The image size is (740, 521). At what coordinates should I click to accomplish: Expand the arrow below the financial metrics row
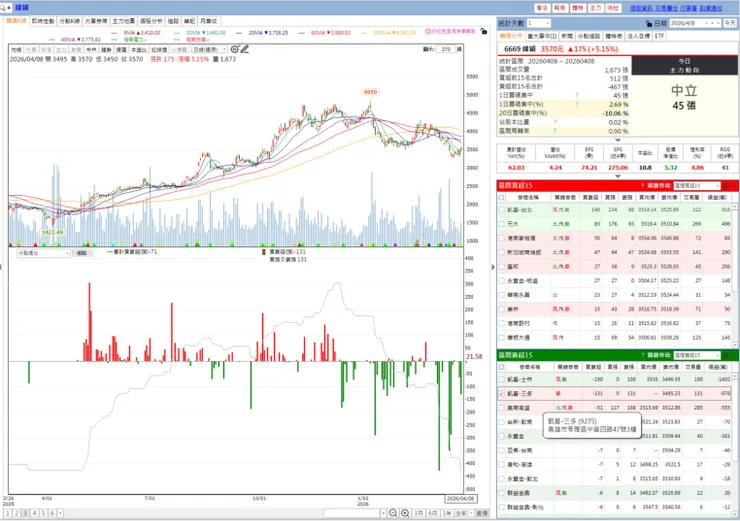tap(617, 176)
